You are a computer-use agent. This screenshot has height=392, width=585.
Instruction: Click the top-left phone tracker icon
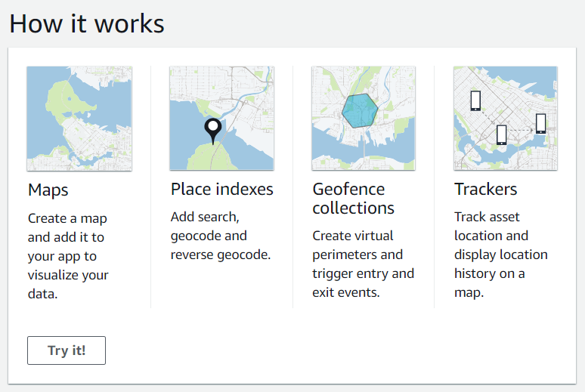click(x=475, y=100)
